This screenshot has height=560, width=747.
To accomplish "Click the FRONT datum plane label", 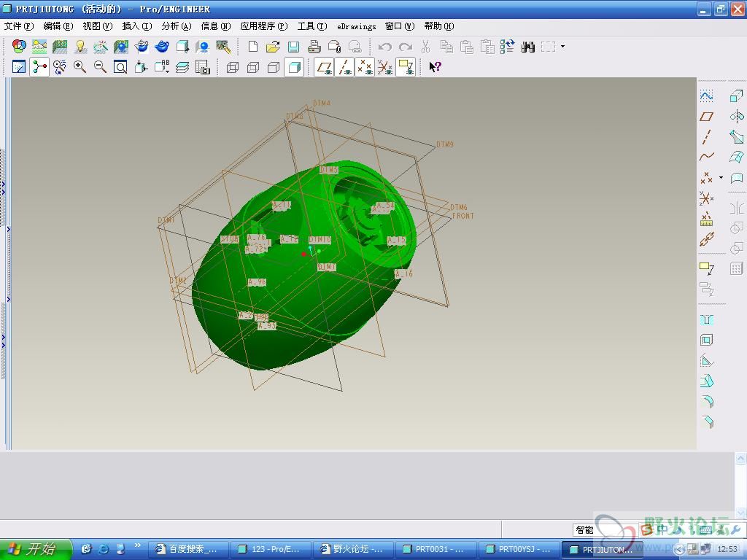I will pyautogui.click(x=463, y=216).
